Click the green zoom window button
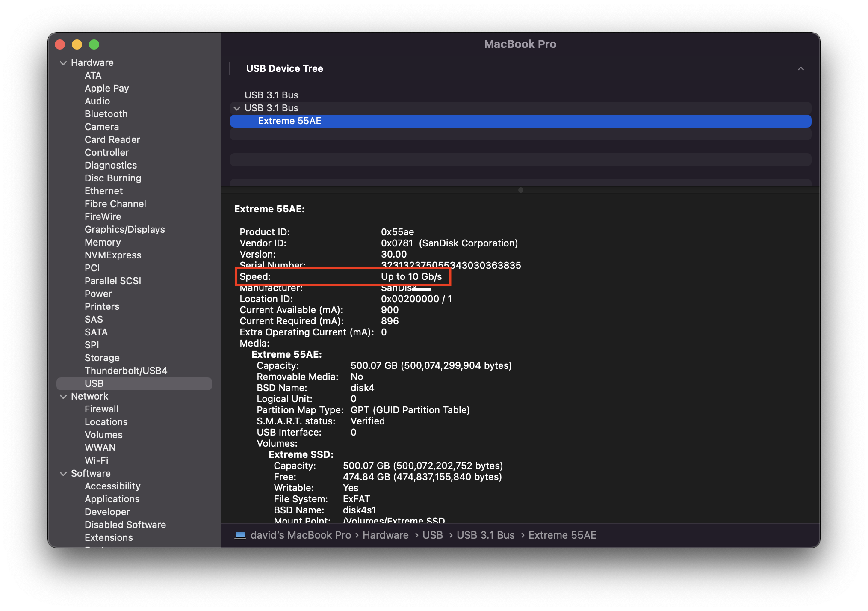Image resolution: width=868 pixels, height=611 pixels. click(94, 44)
